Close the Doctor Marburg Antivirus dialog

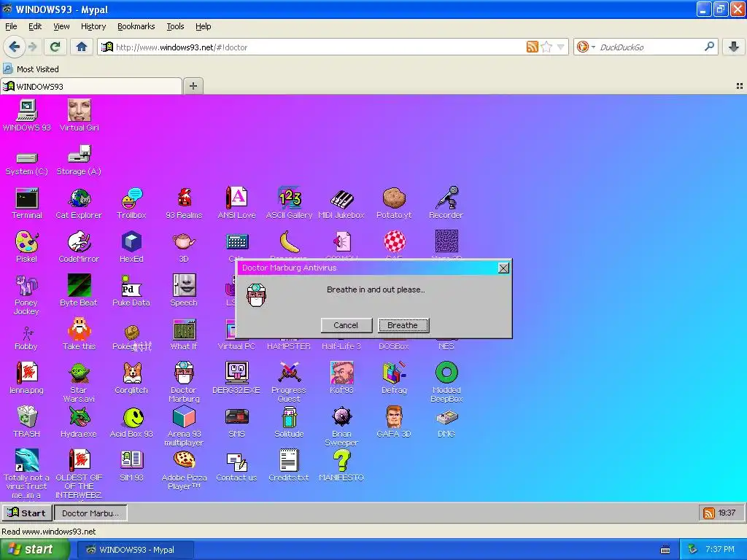click(503, 268)
